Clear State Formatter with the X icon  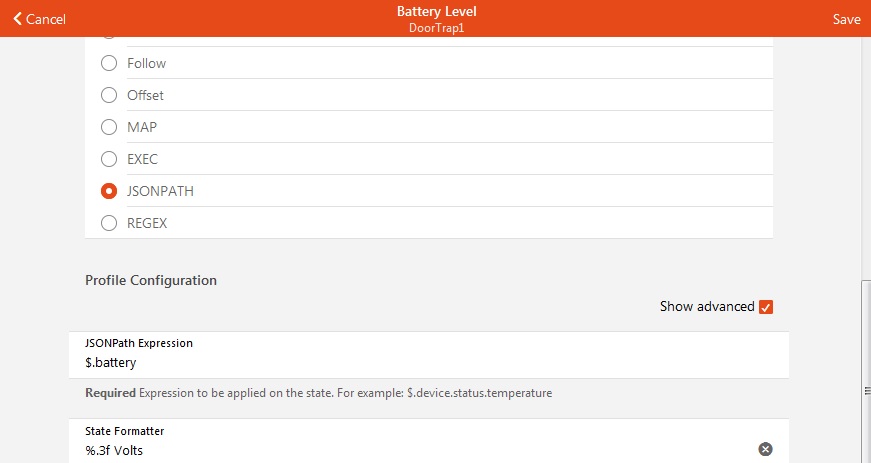pos(765,449)
